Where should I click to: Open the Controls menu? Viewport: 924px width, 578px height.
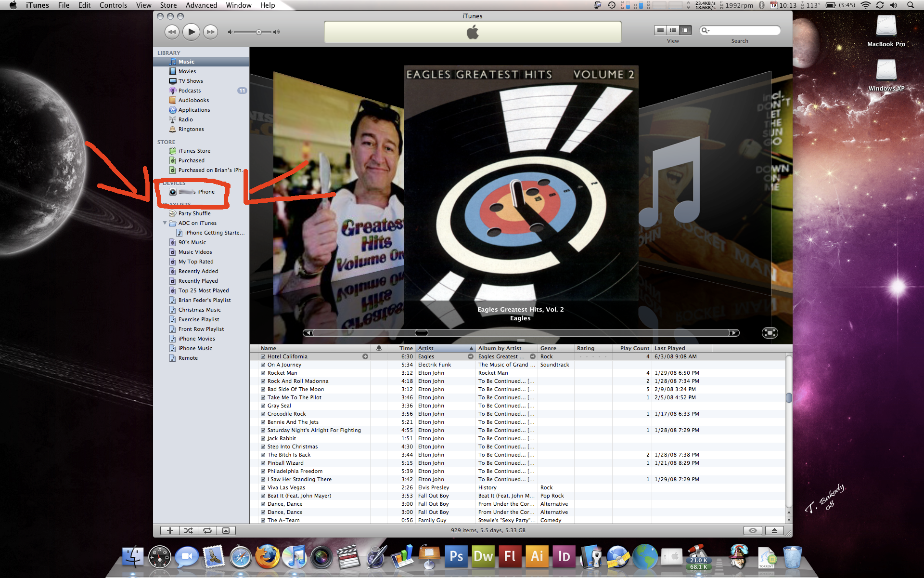(x=113, y=5)
